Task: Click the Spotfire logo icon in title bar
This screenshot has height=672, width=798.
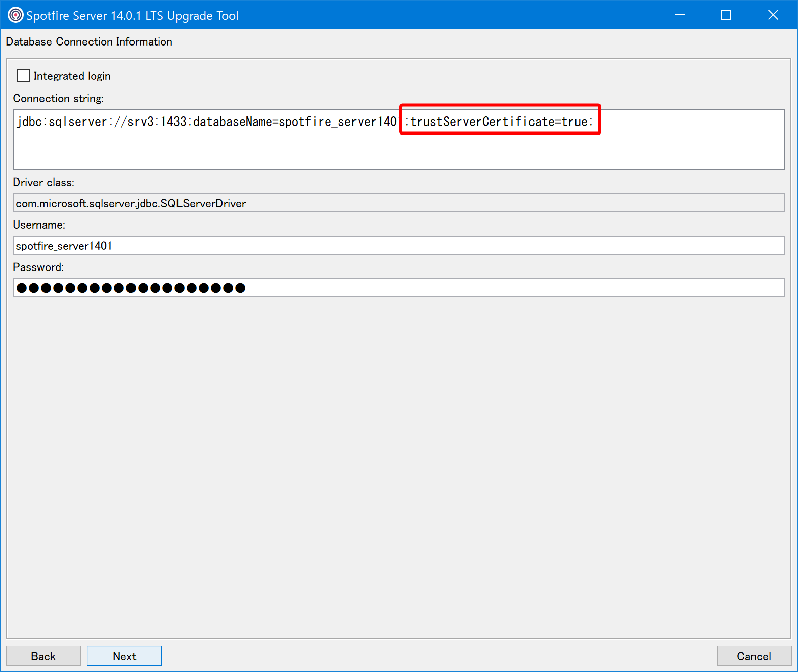Action: (x=15, y=15)
